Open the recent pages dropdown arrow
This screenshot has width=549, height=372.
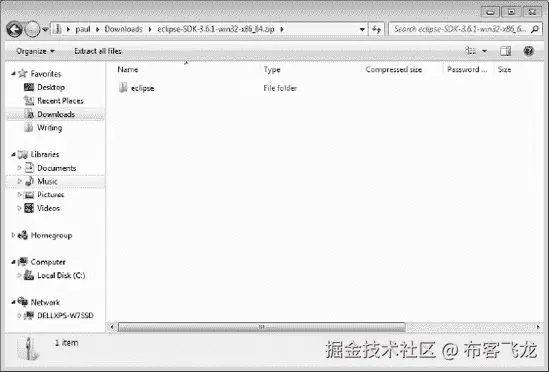[45, 29]
